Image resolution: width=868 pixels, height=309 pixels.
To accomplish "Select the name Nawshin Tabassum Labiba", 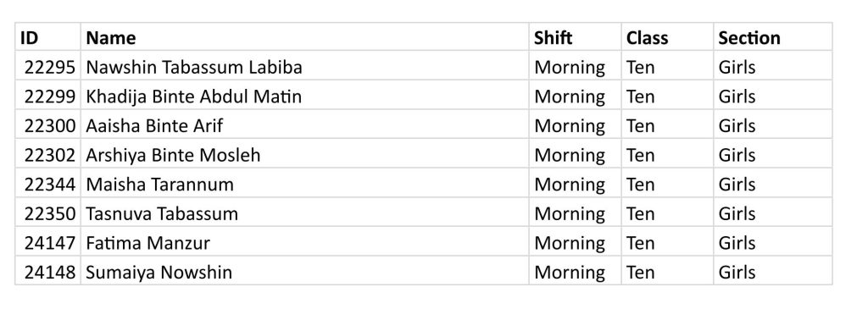I will coord(194,67).
